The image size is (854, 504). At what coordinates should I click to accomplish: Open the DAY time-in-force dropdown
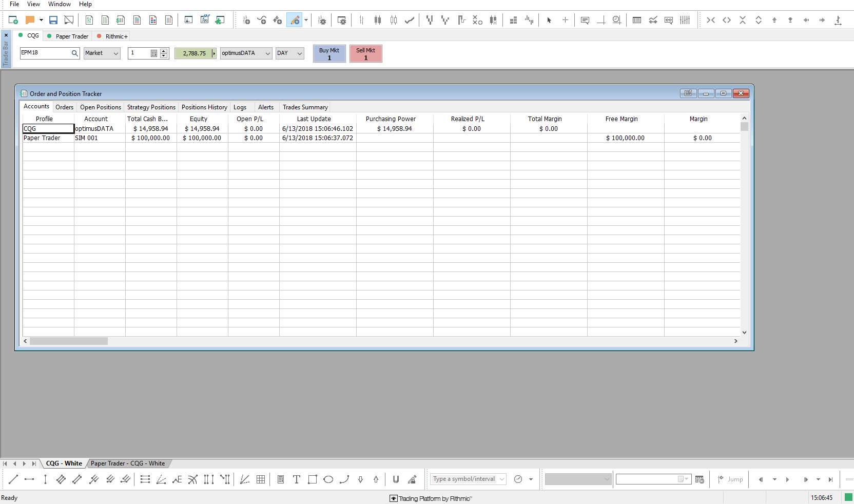tap(289, 53)
